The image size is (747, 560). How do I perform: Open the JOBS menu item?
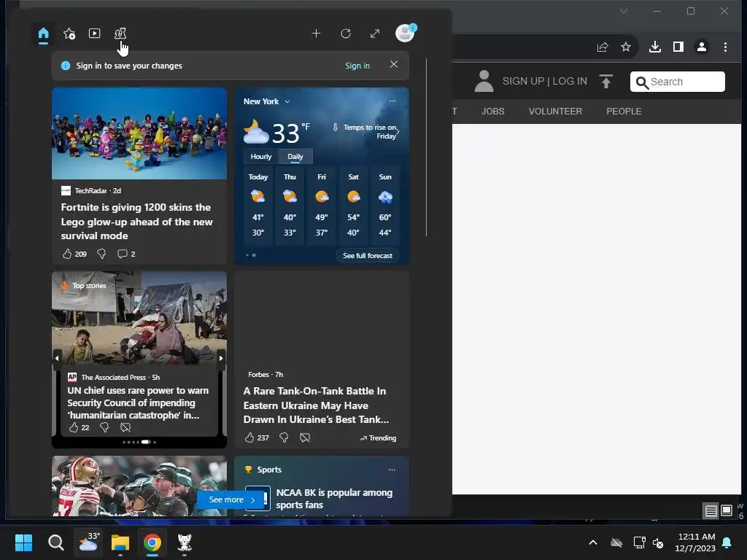click(x=492, y=112)
